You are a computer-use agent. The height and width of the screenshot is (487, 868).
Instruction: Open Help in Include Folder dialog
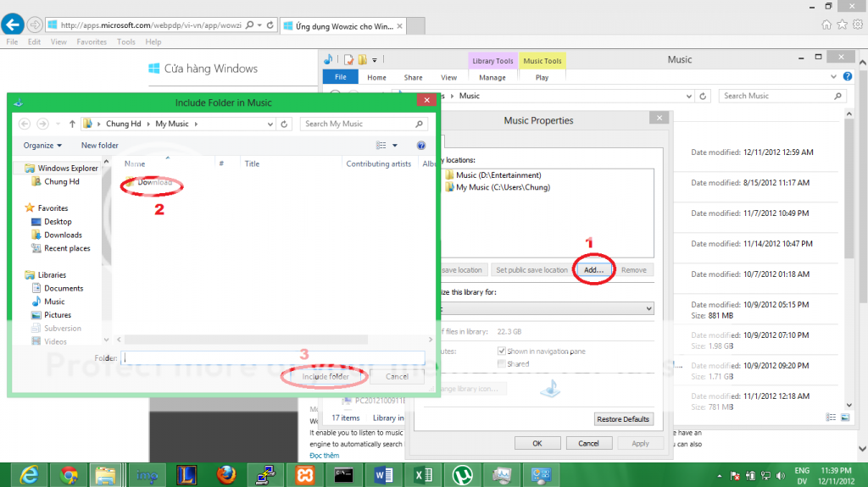421,146
